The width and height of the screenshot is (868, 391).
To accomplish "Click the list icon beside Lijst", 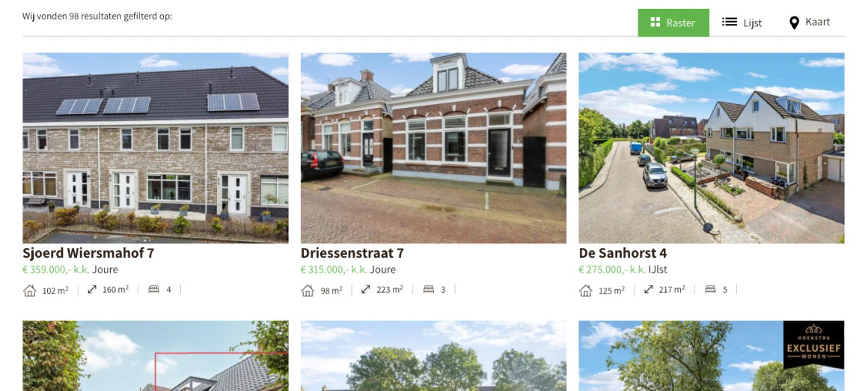I will click(x=729, y=22).
